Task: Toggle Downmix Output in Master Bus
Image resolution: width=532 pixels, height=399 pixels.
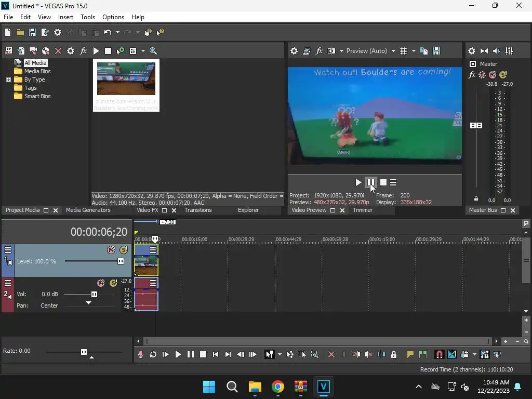Action: (484, 51)
